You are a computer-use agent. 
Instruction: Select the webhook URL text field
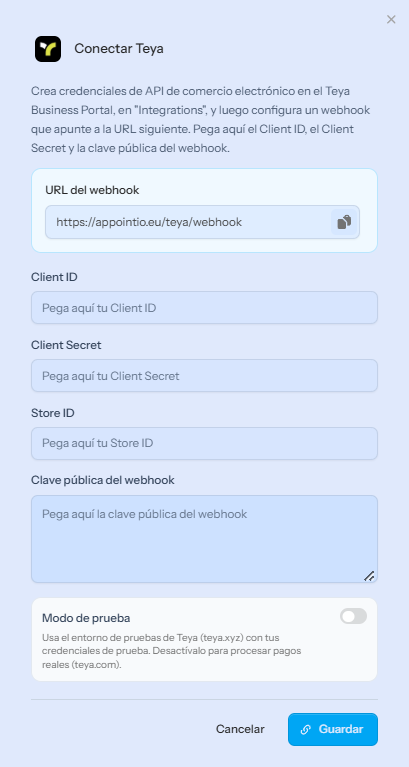pyautogui.click(x=188, y=222)
